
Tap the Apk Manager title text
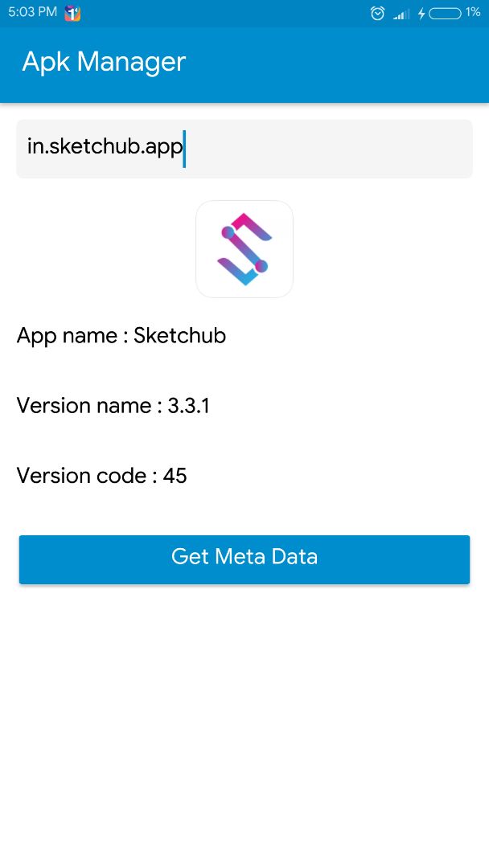[104, 62]
